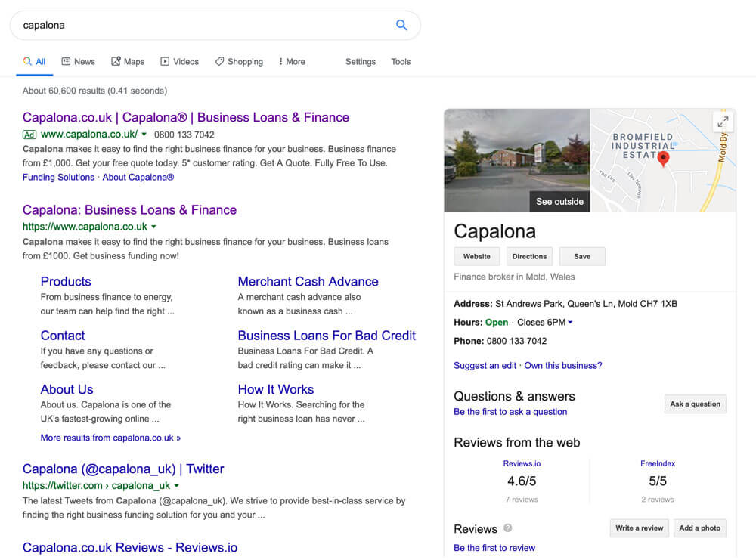Expand the map with the arrows icon
The width and height of the screenshot is (756, 560).
pyautogui.click(x=723, y=122)
